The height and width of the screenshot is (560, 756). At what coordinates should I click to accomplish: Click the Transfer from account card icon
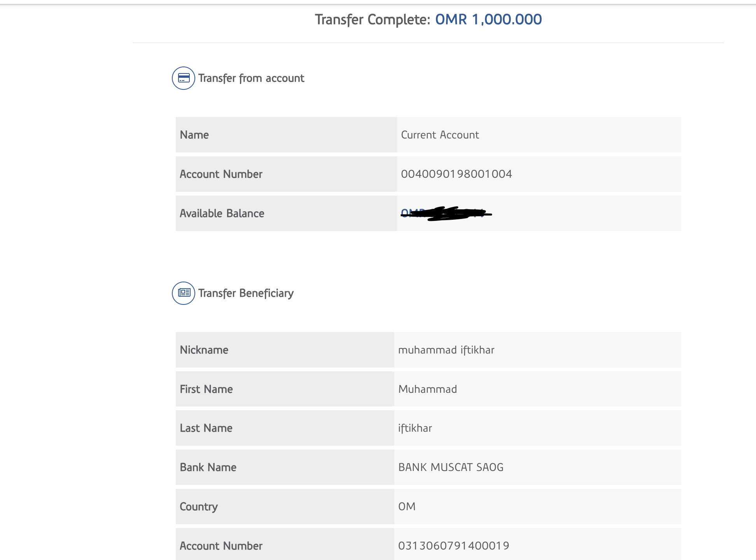pyautogui.click(x=183, y=78)
